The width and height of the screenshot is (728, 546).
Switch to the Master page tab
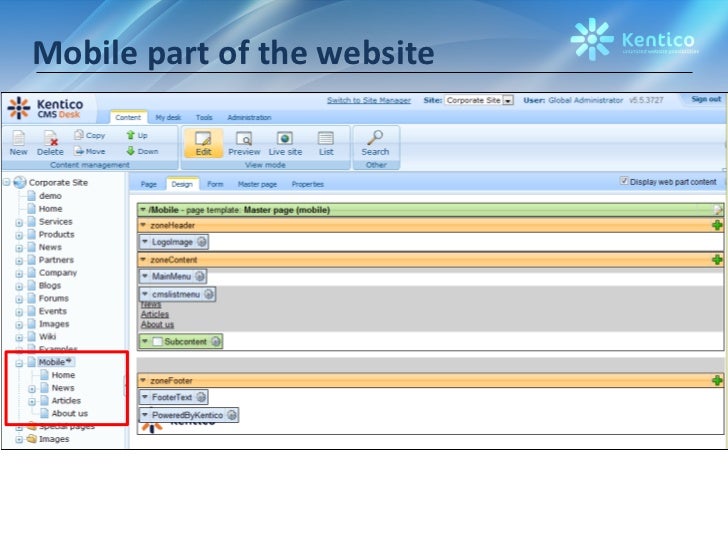point(257,184)
